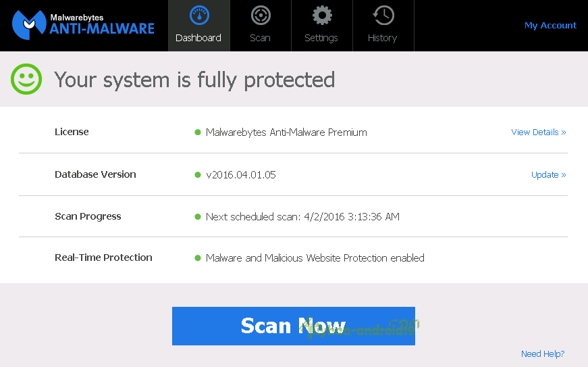Click the Scan Progress label
Screen dimensions: 588x367
coord(88,216)
